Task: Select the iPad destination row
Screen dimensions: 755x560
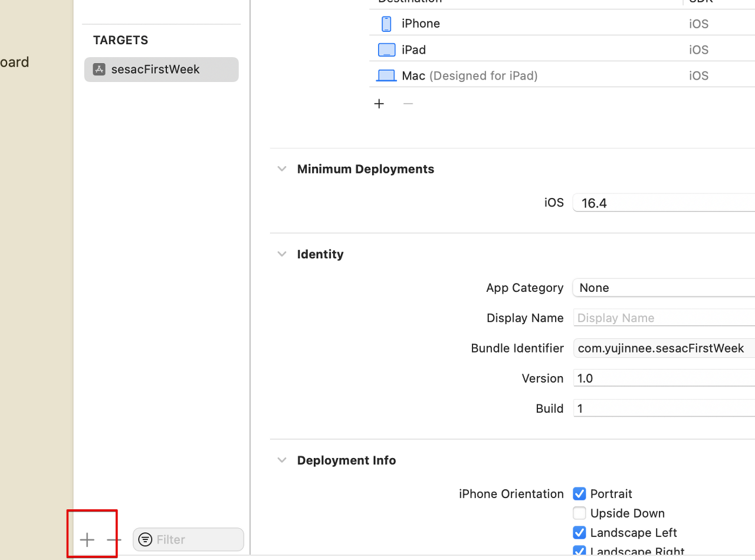Action: (x=562, y=50)
